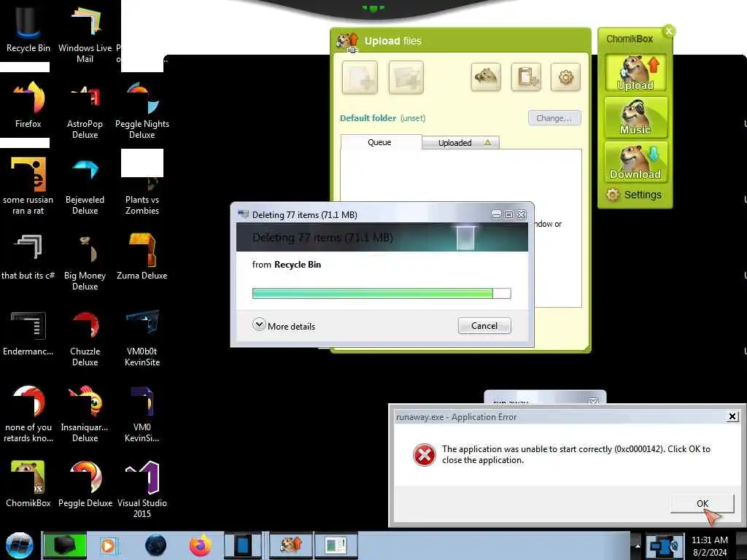Open the Firefox desktop shortcut
This screenshot has height=560, width=747.
pyautogui.click(x=28, y=104)
